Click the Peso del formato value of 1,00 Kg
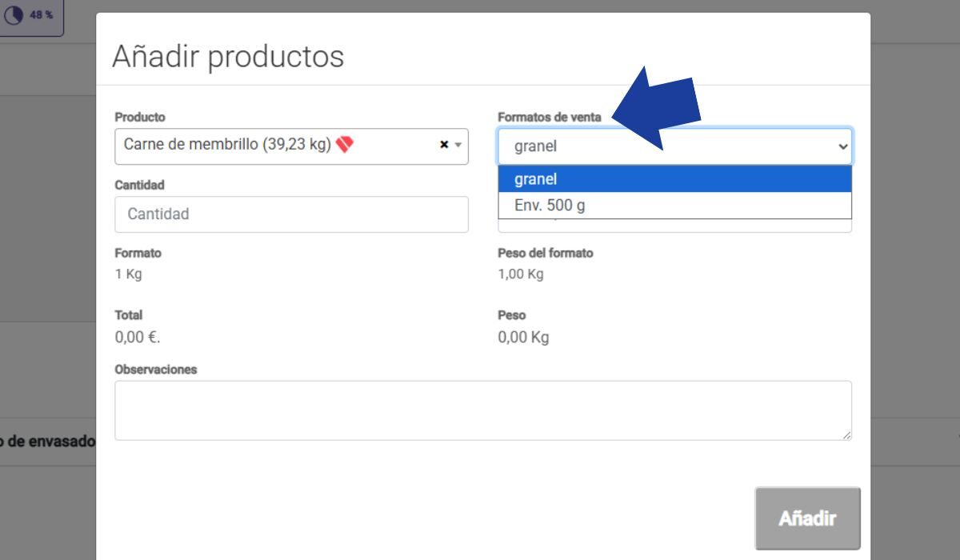 click(x=520, y=274)
